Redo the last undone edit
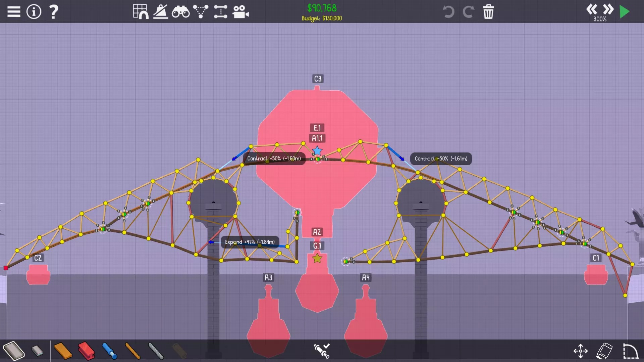Viewport: 644px width, 362px height. pyautogui.click(x=469, y=12)
